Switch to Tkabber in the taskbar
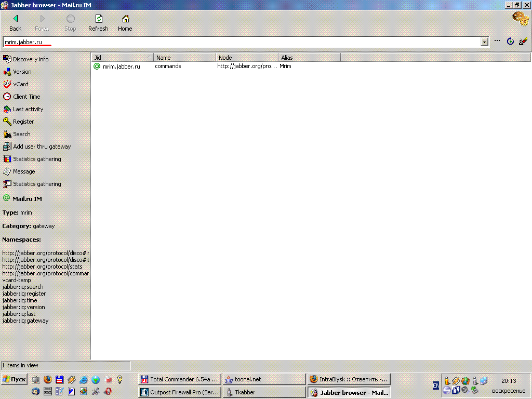The width and height of the screenshot is (532, 399). 264,392
